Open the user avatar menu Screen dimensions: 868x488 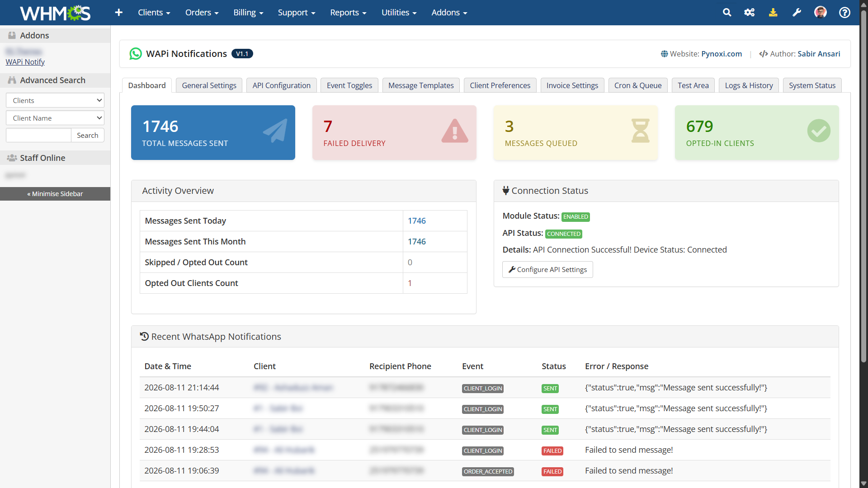point(821,13)
